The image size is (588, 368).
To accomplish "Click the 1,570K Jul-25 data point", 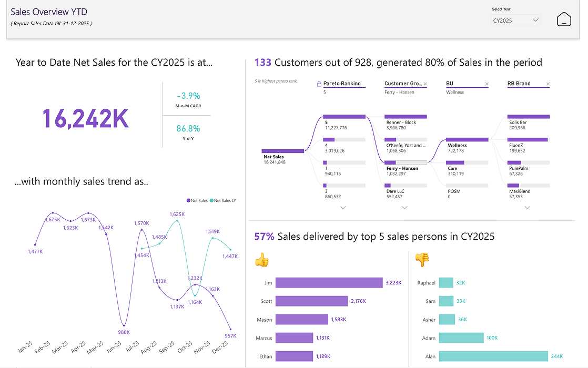I will pos(142,230).
